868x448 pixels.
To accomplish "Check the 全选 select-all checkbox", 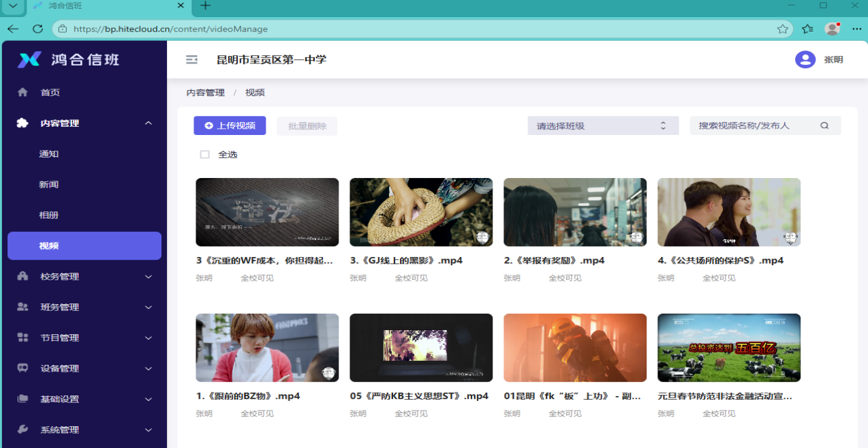I will click(204, 154).
